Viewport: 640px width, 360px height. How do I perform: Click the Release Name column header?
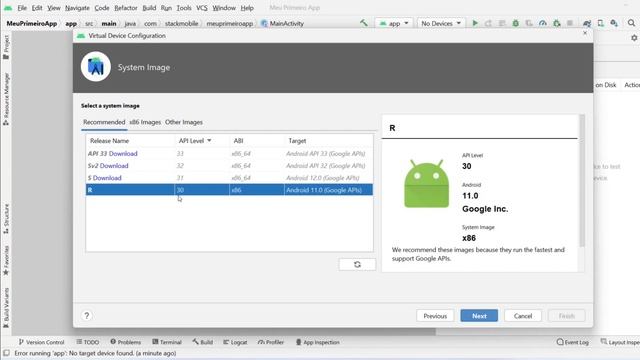[x=109, y=140]
